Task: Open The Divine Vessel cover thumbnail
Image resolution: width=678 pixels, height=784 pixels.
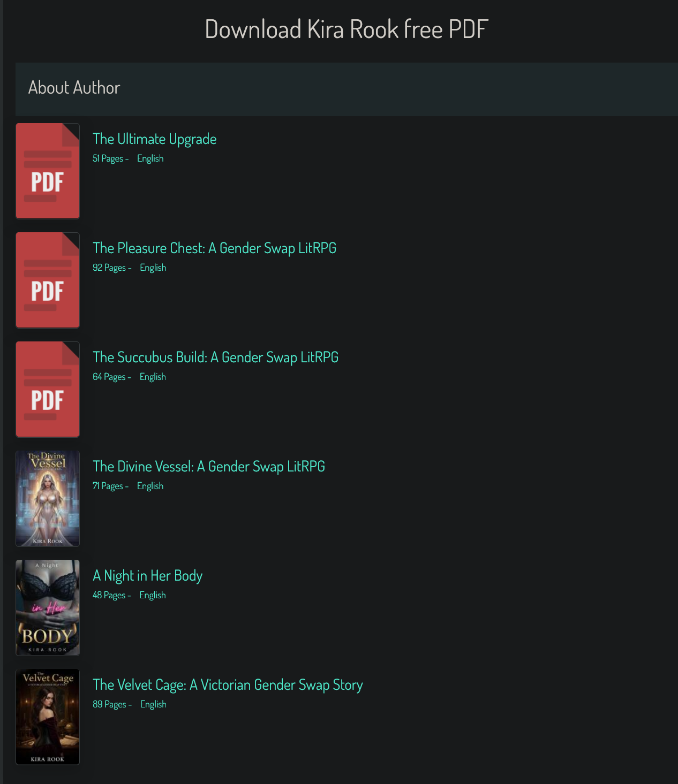Action: [48, 498]
